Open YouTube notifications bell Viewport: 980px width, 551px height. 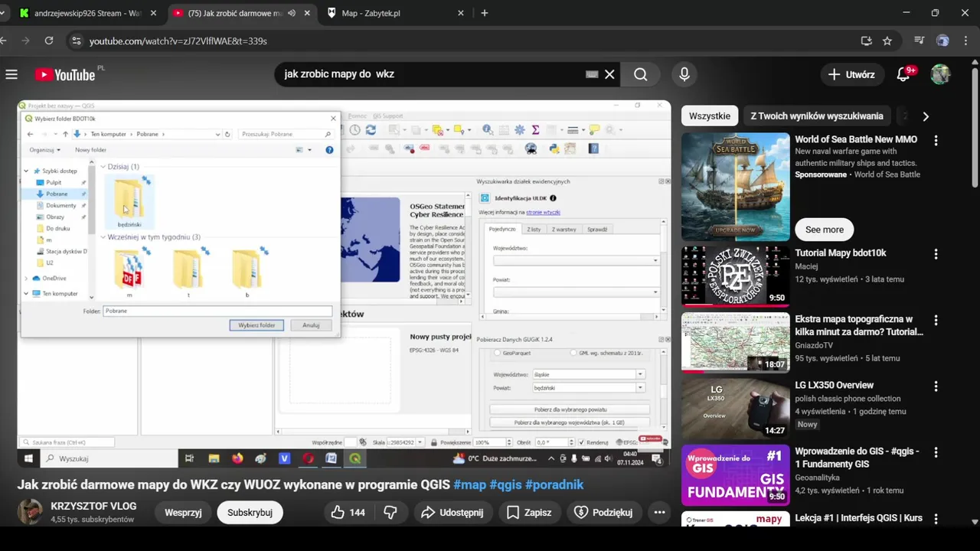903,74
